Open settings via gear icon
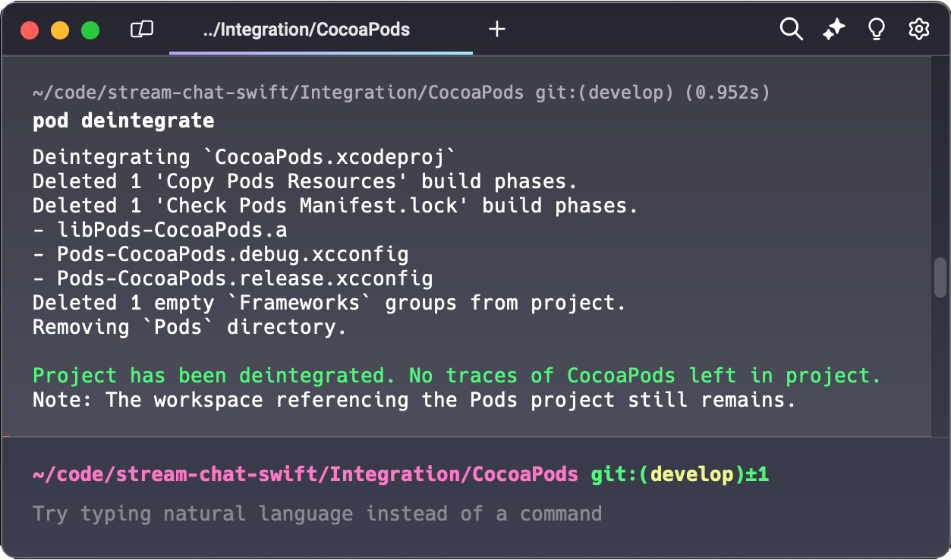 pos(919,30)
